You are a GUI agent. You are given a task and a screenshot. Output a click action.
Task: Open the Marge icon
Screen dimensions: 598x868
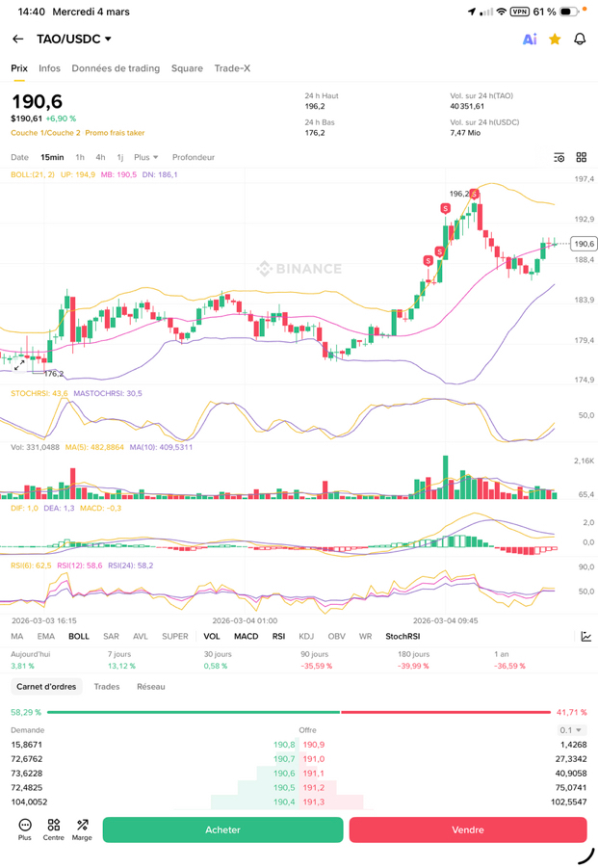pyautogui.click(x=82, y=829)
